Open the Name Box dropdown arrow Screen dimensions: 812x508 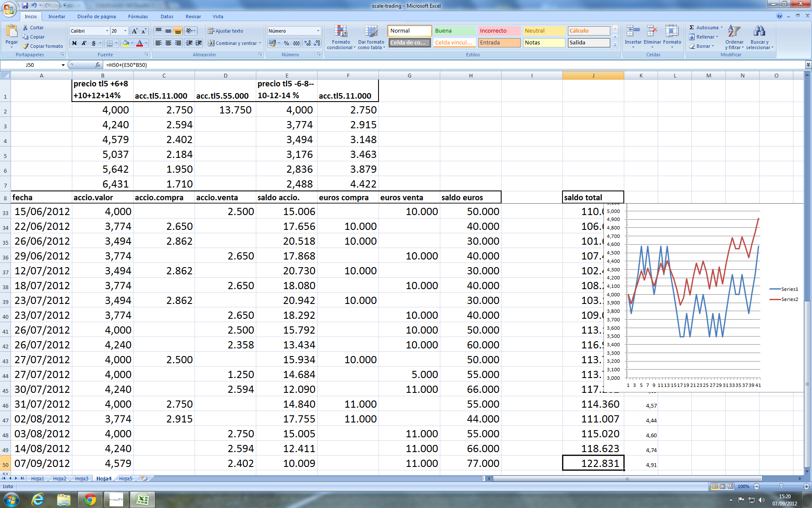click(63, 65)
